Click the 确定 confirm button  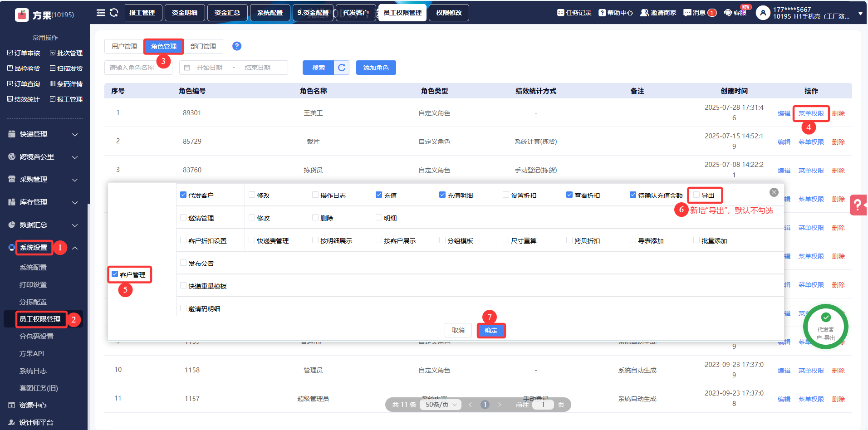tap(491, 330)
